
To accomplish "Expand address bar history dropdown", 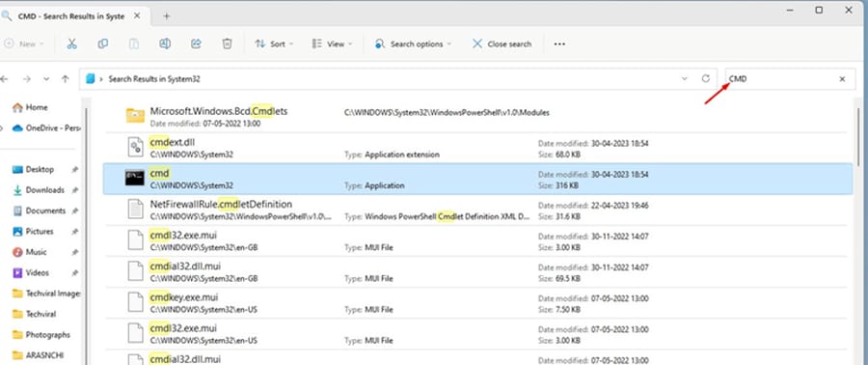I will (685, 79).
